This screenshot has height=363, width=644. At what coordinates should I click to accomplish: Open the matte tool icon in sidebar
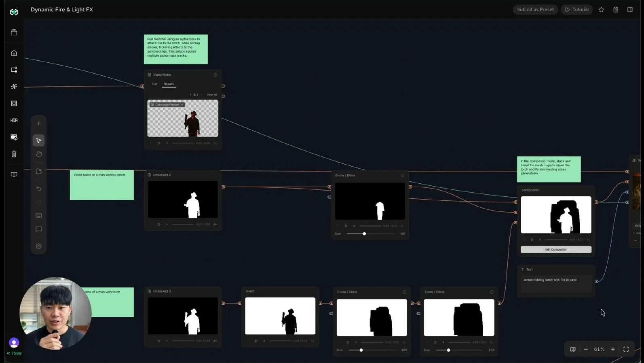click(14, 104)
